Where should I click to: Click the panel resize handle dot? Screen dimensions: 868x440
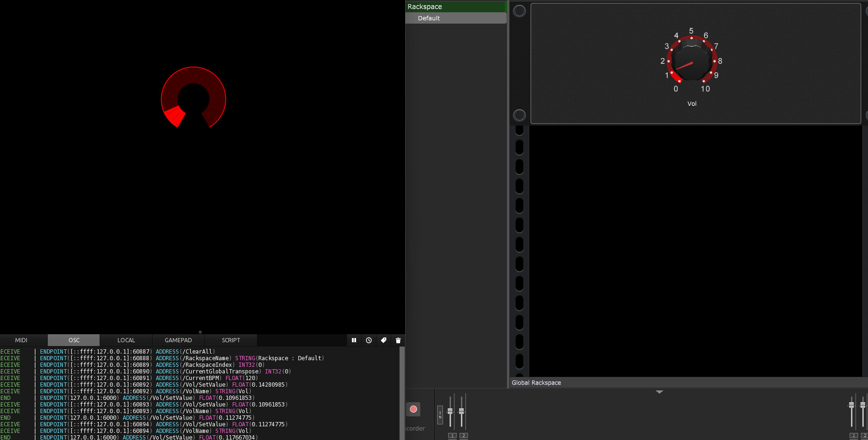pos(200,332)
